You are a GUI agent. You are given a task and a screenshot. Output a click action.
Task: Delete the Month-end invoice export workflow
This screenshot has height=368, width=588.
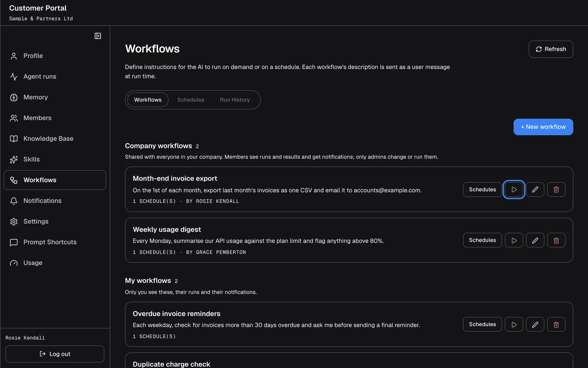(556, 189)
